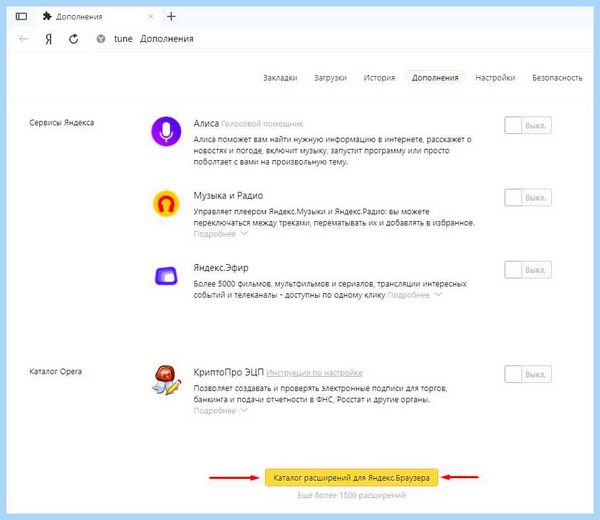Image resolution: width=600 pixels, height=520 pixels.
Task: Enable the Музыка и Радио toggle
Action: pos(528,198)
